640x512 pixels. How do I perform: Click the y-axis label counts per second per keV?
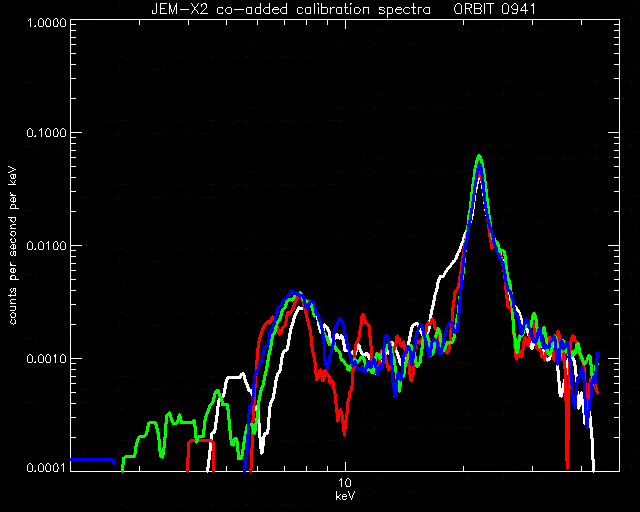13,246
